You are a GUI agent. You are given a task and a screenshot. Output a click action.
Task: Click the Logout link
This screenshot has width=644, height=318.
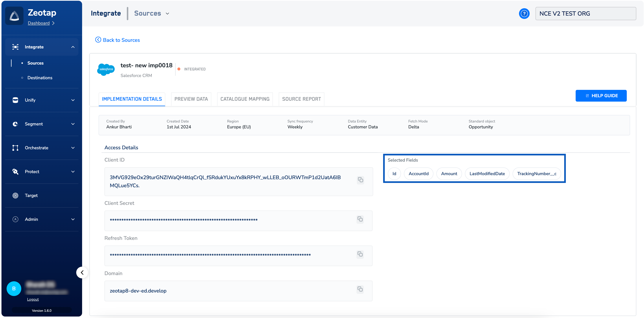click(33, 299)
